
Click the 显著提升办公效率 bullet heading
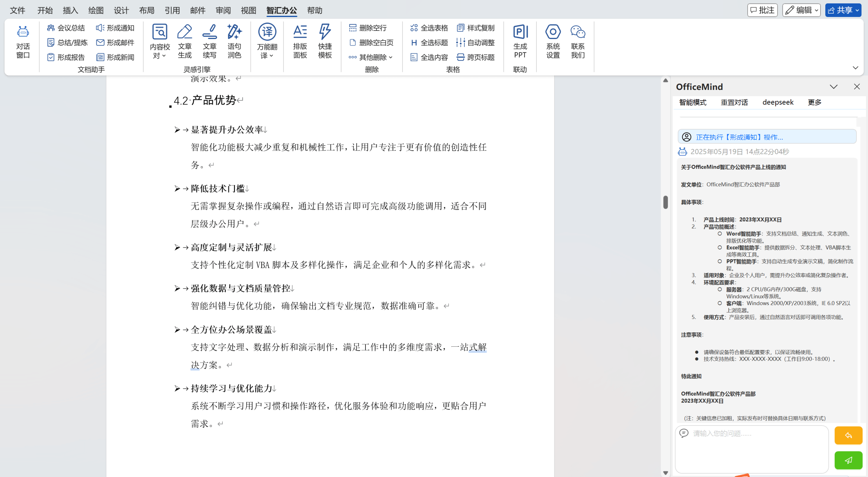(227, 130)
